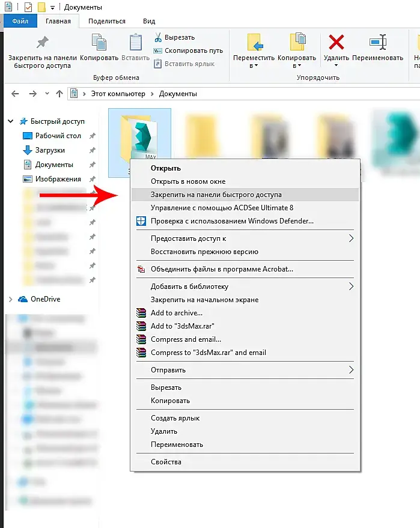
Task: Go back with the left arrow
Action: pos(15,94)
